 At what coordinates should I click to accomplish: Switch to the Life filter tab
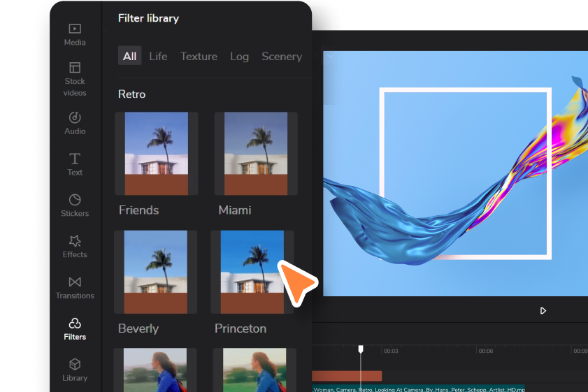point(158,56)
